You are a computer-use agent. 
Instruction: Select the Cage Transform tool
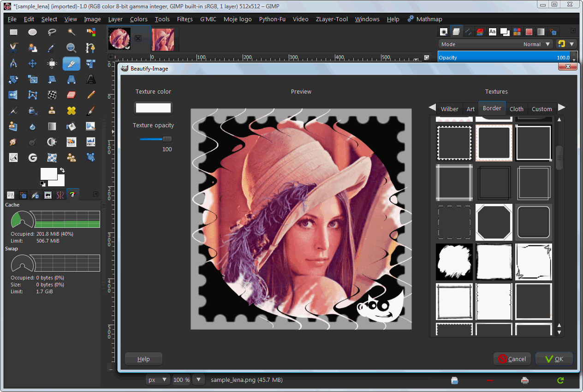tap(33, 95)
